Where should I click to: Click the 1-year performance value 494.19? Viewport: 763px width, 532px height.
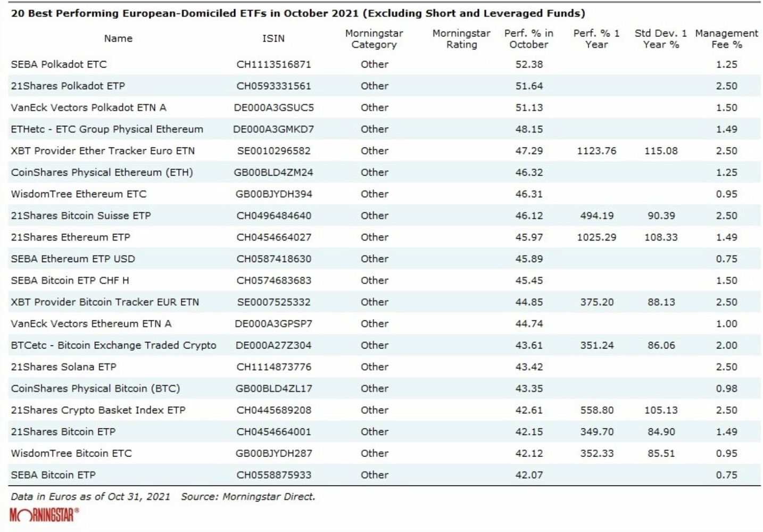click(x=596, y=215)
